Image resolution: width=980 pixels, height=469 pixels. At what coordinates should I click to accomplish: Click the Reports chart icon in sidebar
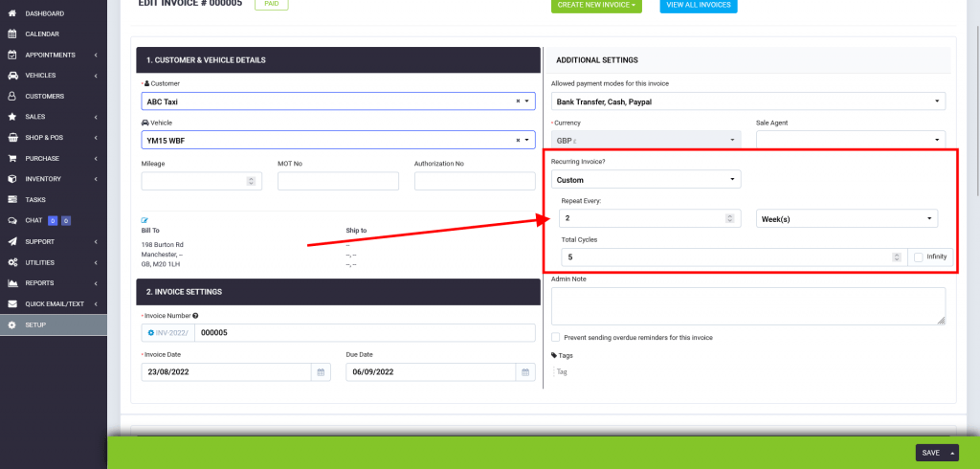(11, 283)
